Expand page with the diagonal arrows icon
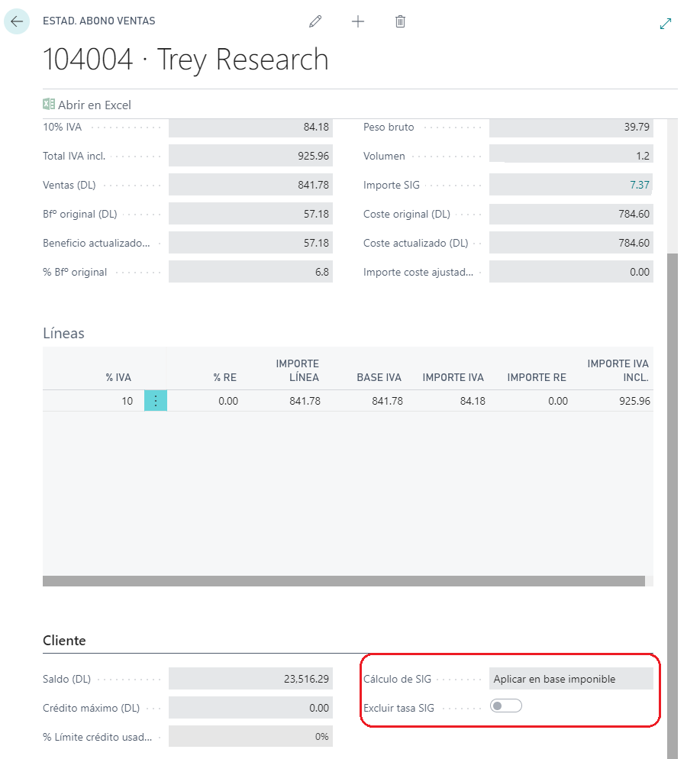 coord(666,23)
